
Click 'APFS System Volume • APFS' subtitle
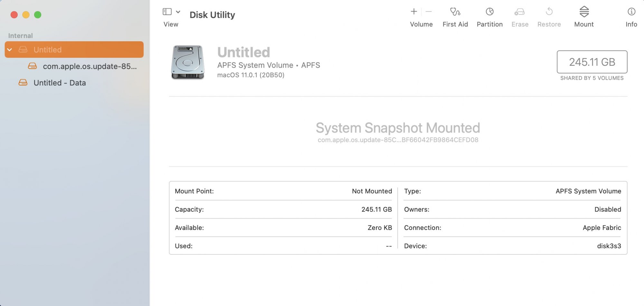[x=269, y=65]
